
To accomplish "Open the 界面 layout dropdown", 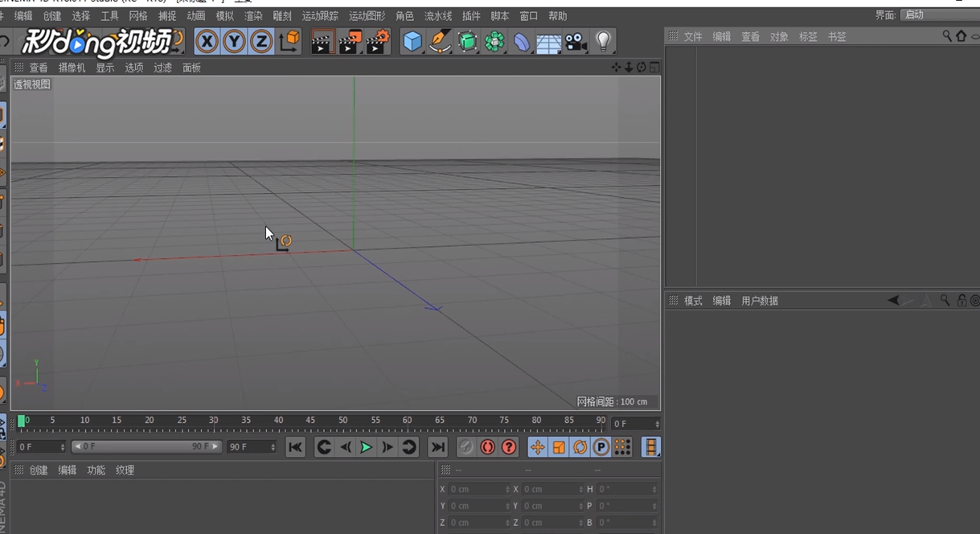I will click(938, 15).
